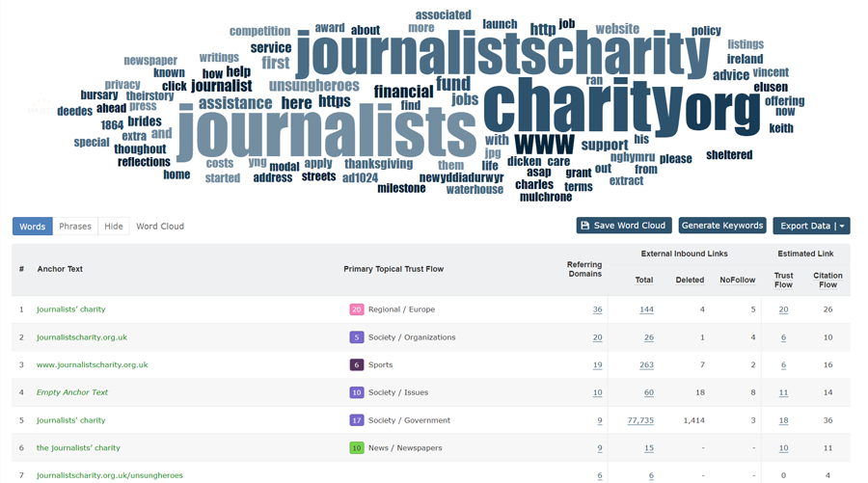This screenshot has height=483, width=868.
Task: Click the dark Sports topical badge 6
Action: (x=357, y=365)
